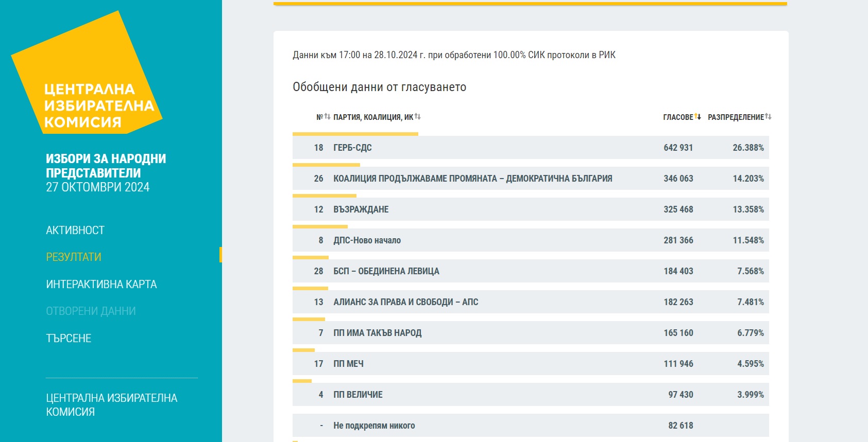868x442 pixels.
Task: Open the РЕЗУЛТАТИ menu item
Action: 74,257
